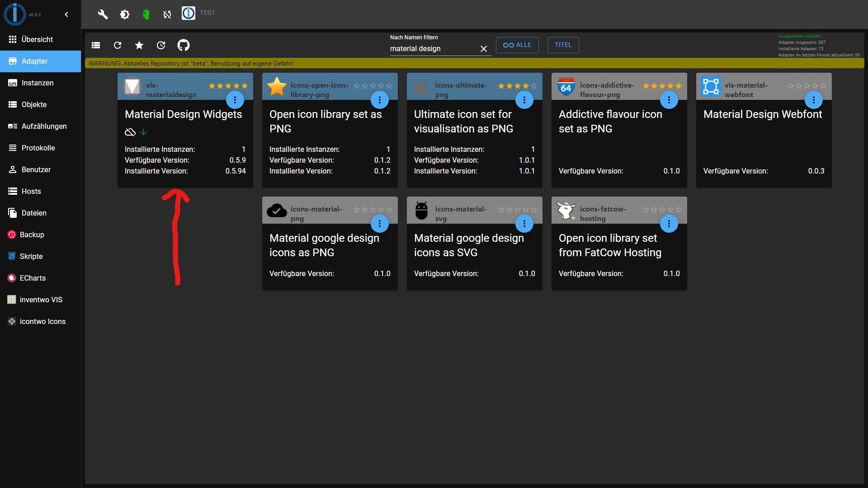Open Objekte in the sidebar

(41, 105)
